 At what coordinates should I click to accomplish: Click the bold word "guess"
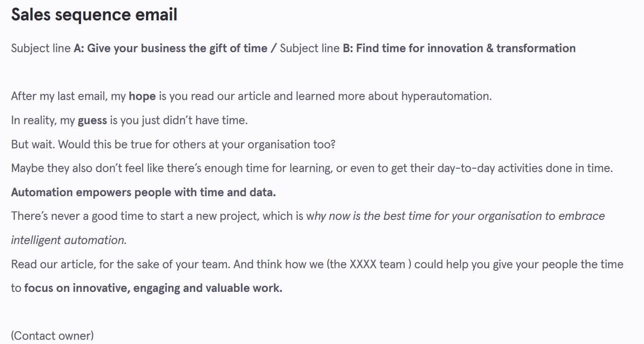pyautogui.click(x=92, y=120)
